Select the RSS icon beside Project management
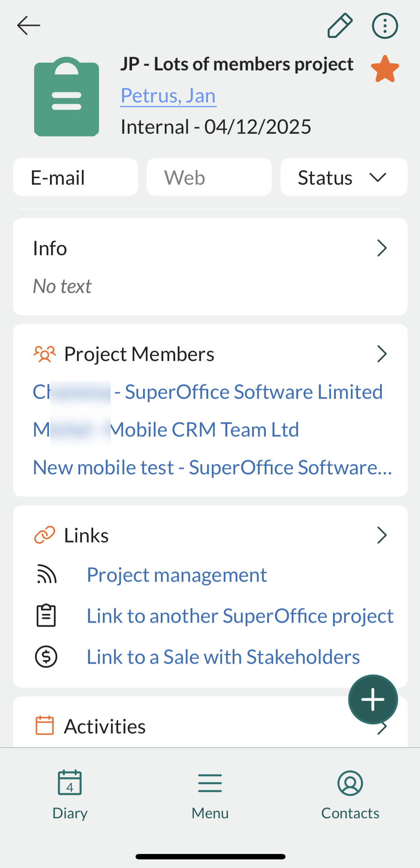 [46, 575]
